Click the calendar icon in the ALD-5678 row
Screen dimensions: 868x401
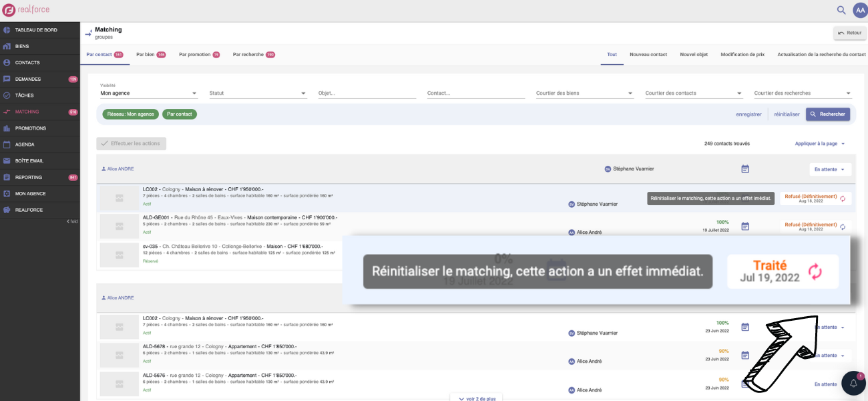[x=745, y=355]
